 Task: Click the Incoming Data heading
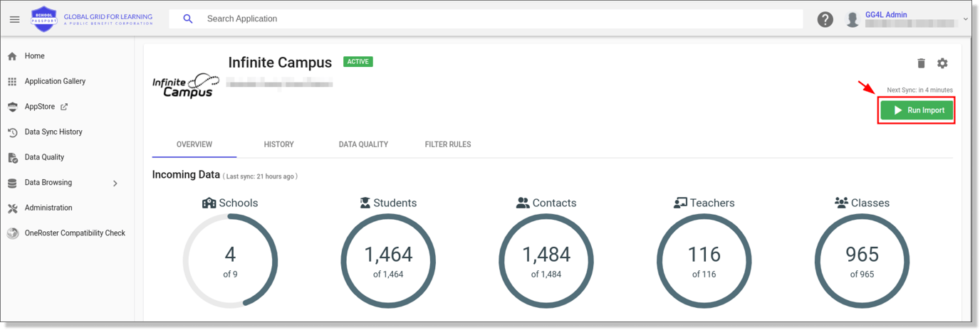(x=186, y=175)
